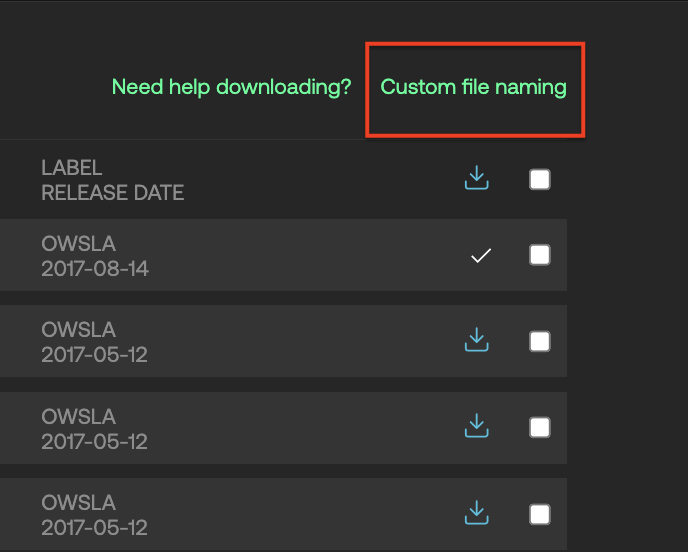Select the OWSLA label in the first 2017-05-12 row
Screen dimensions: 688x552
coord(78,330)
